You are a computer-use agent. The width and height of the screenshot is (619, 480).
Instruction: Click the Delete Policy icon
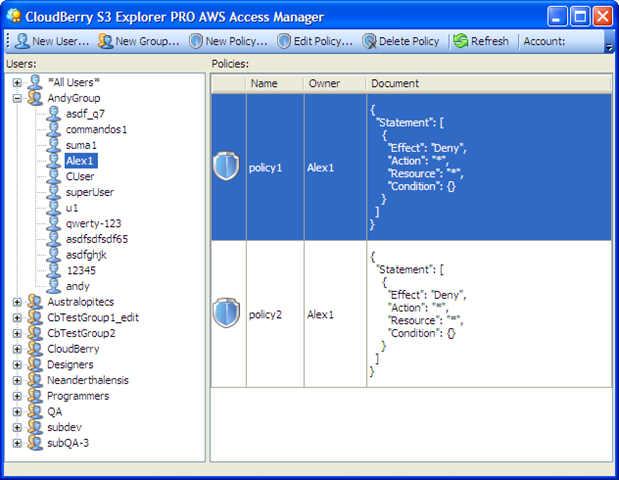[370, 41]
